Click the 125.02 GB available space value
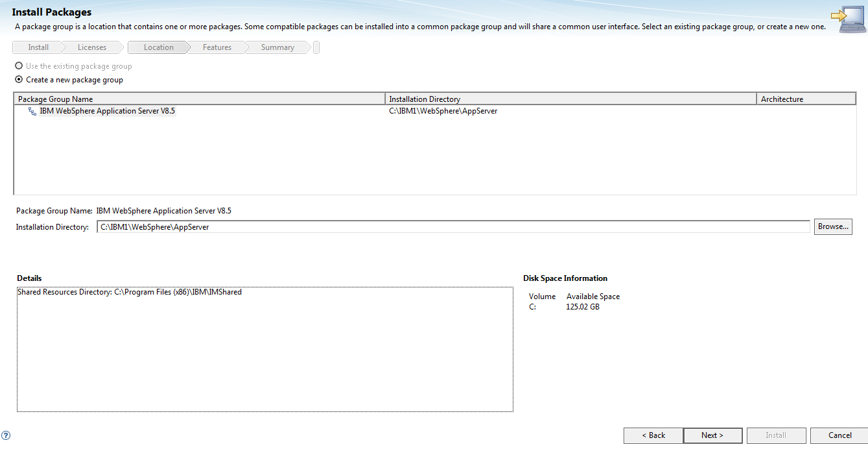Image resolution: width=868 pixels, height=449 pixels. (x=583, y=307)
